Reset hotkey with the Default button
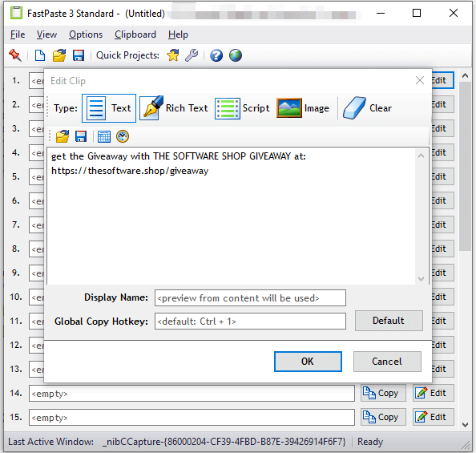The width and height of the screenshot is (476, 453). [389, 321]
